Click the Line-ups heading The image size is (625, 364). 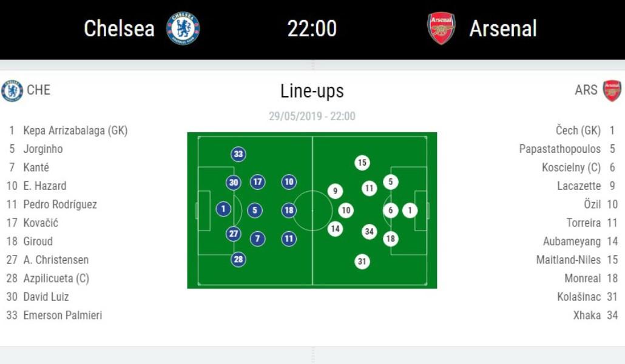pyautogui.click(x=312, y=91)
